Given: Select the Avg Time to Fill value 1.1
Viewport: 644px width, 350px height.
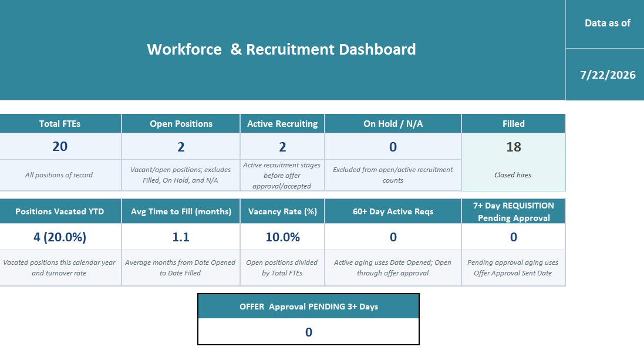Looking at the screenshot, I should (181, 237).
